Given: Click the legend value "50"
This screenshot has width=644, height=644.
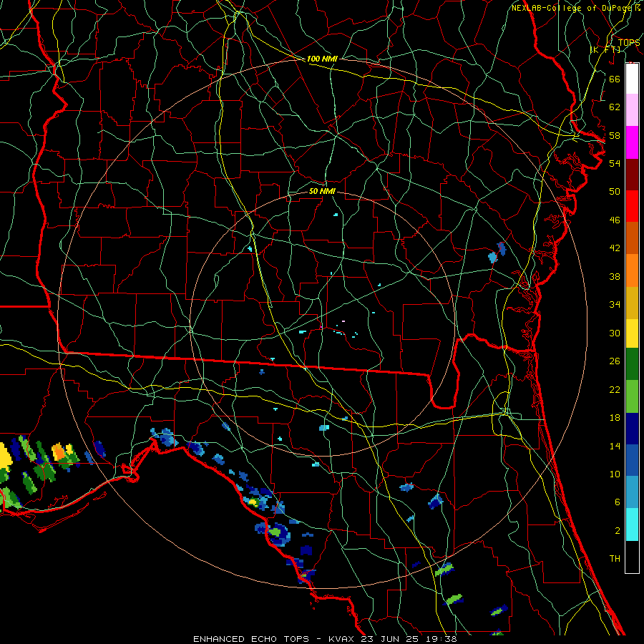Looking at the screenshot, I should [615, 192].
